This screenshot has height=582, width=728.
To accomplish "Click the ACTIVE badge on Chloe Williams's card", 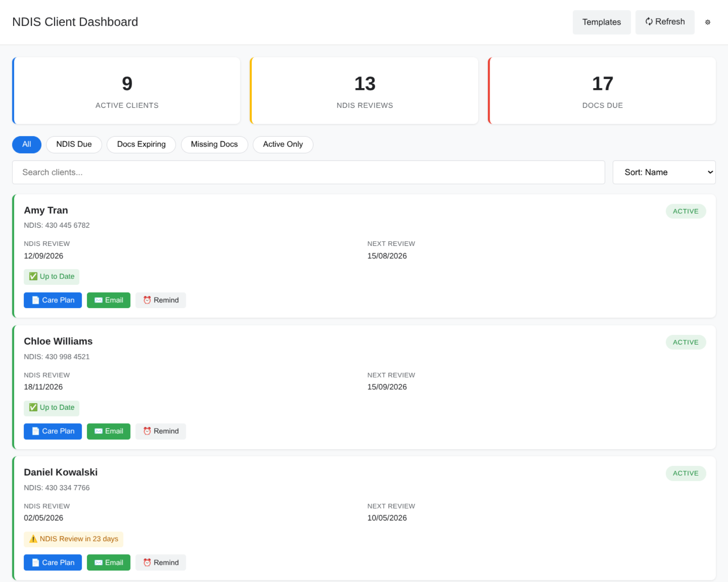I will pyautogui.click(x=686, y=342).
